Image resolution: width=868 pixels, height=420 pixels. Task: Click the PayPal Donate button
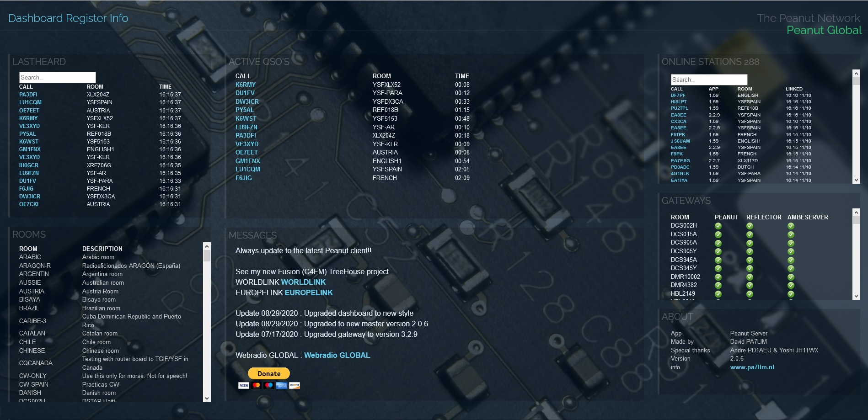[x=269, y=373]
